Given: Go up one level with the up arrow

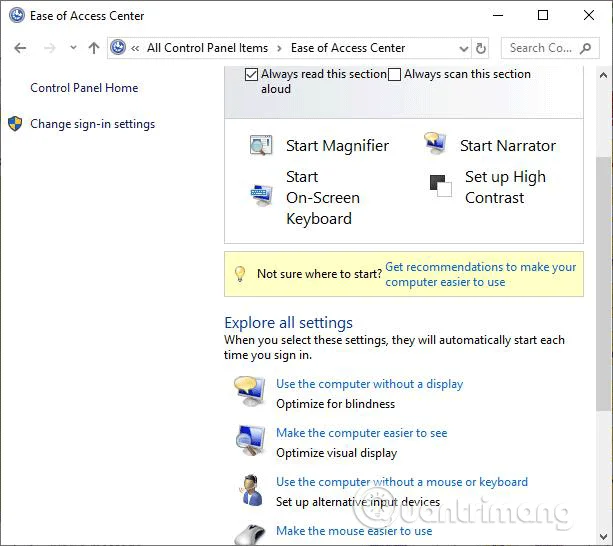Looking at the screenshot, I should 93,48.
